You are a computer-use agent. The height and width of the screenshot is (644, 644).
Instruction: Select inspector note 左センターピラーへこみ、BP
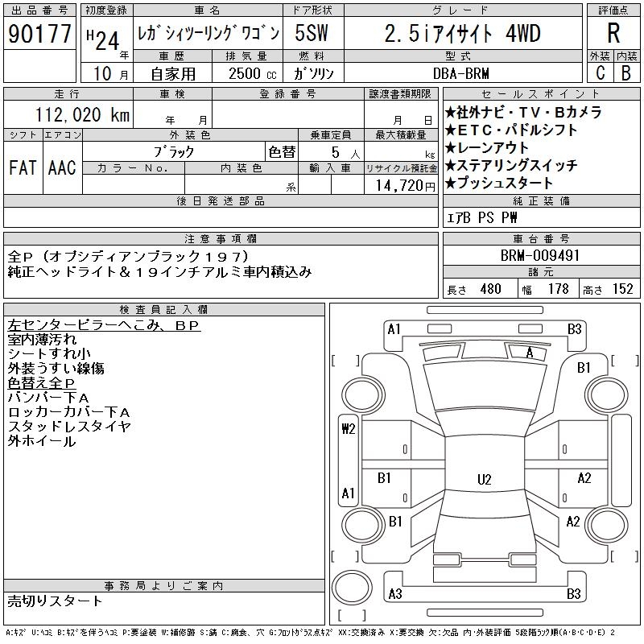104,326
